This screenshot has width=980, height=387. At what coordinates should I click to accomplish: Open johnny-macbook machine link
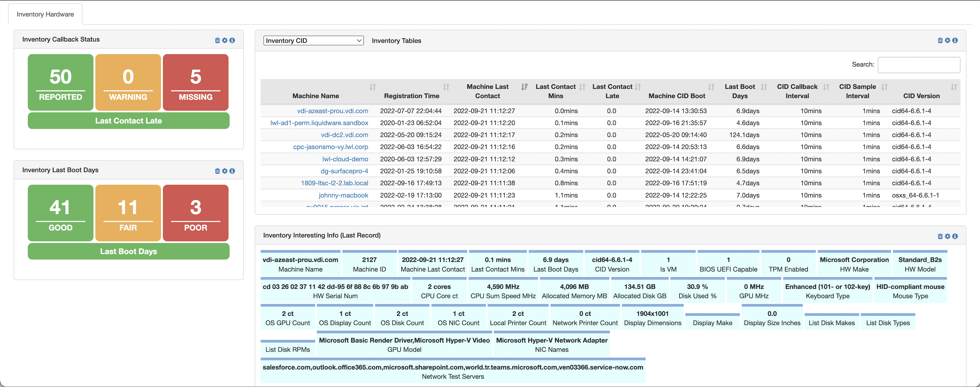point(343,195)
